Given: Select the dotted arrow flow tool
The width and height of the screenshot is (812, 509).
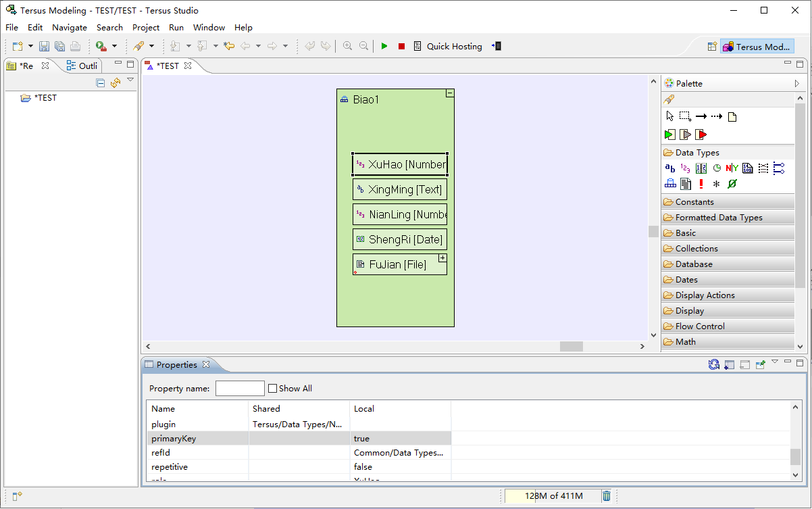Looking at the screenshot, I should [x=717, y=116].
